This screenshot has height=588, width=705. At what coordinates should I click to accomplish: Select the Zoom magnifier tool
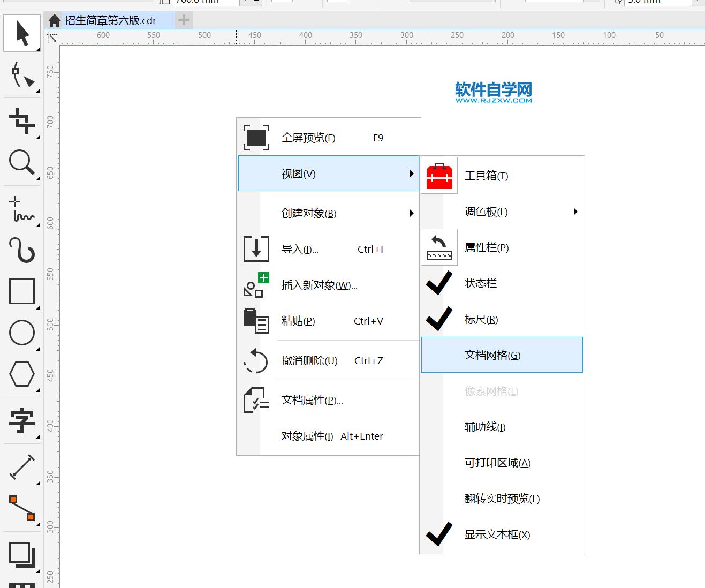click(22, 162)
